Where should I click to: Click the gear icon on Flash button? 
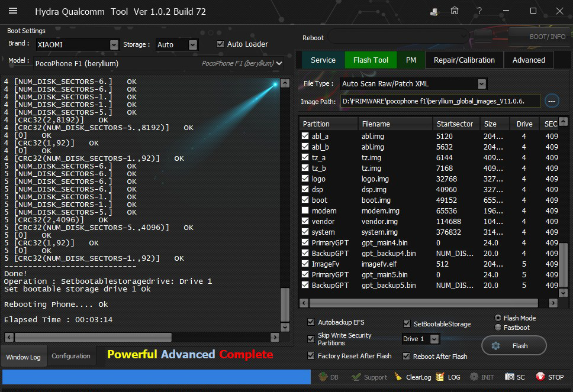click(495, 346)
